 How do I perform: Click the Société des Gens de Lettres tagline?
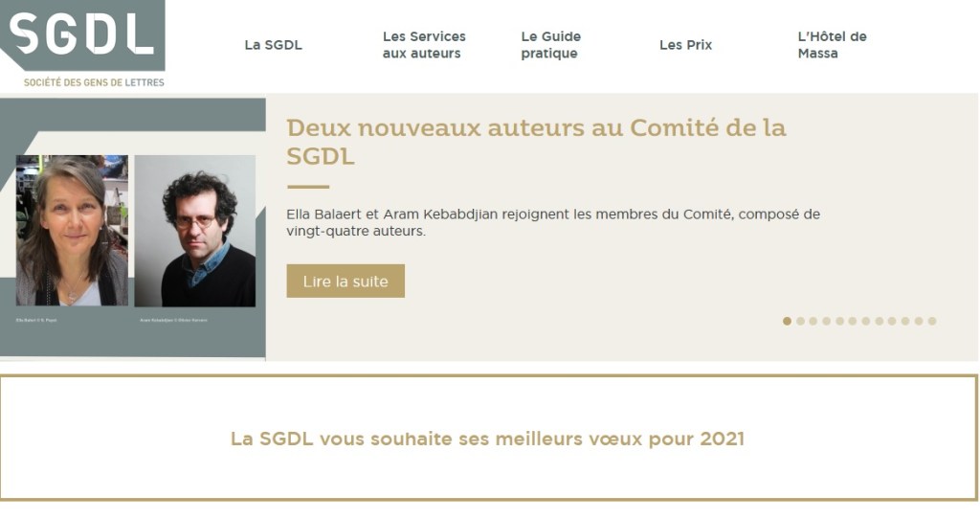(x=94, y=82)
